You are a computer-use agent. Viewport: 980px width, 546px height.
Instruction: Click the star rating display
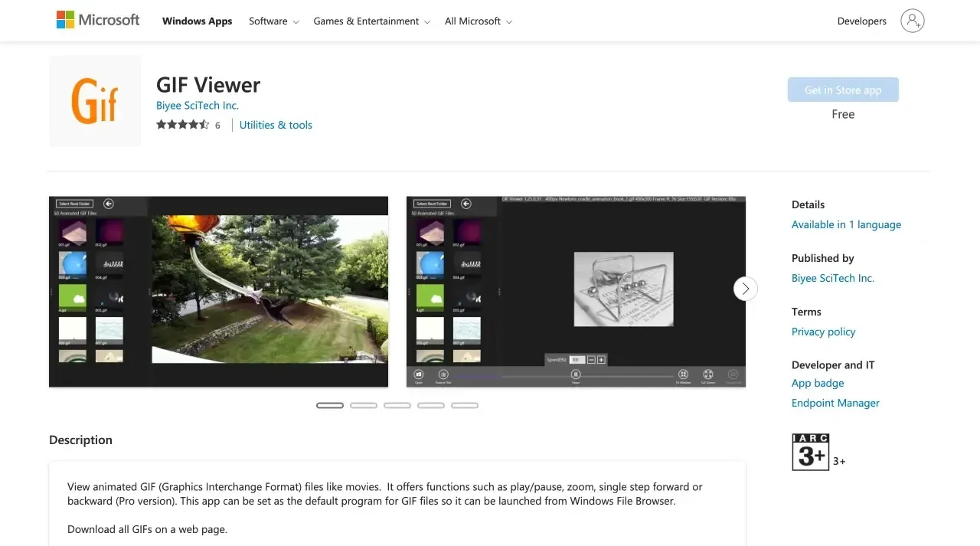pos(183,125)
